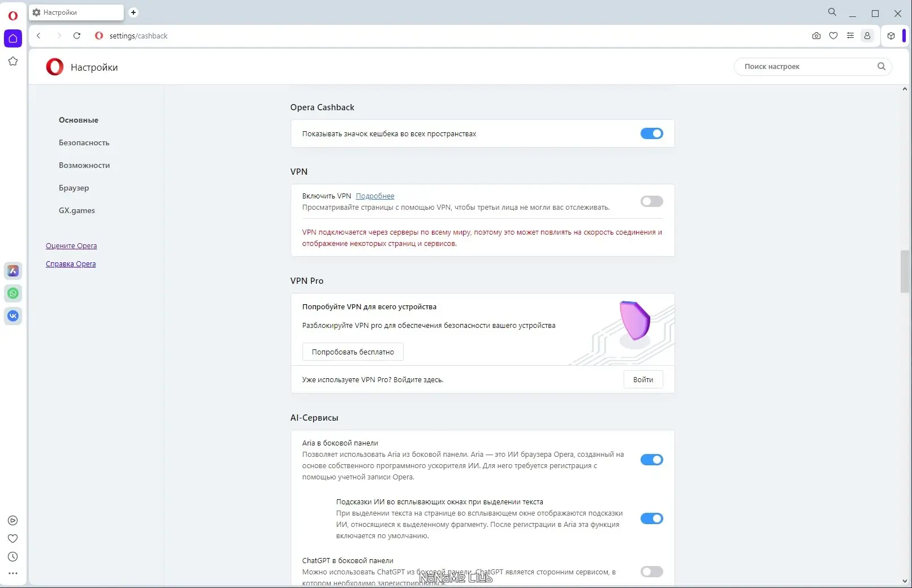Image resolution: width=912 pixels, height=588 pixels.
Task: Click the Попробуйте VPN для всего устройства title
Action: [369, 306]
